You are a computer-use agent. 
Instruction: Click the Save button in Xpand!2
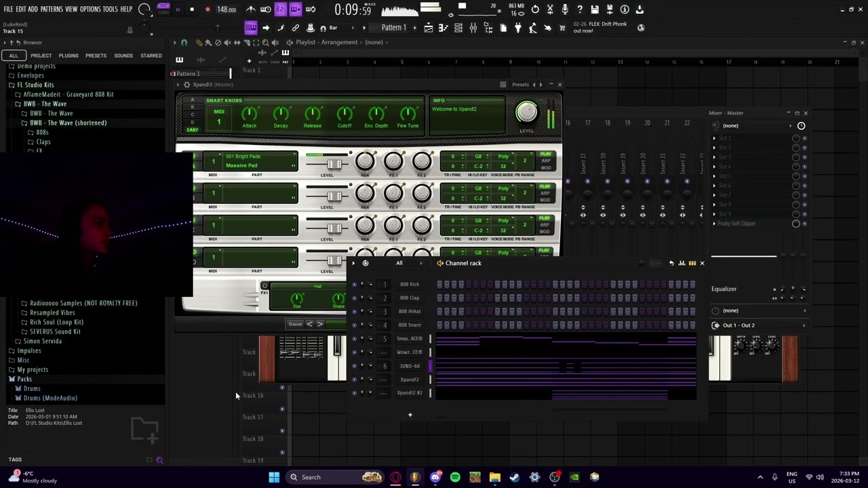[x=295, y=324]
